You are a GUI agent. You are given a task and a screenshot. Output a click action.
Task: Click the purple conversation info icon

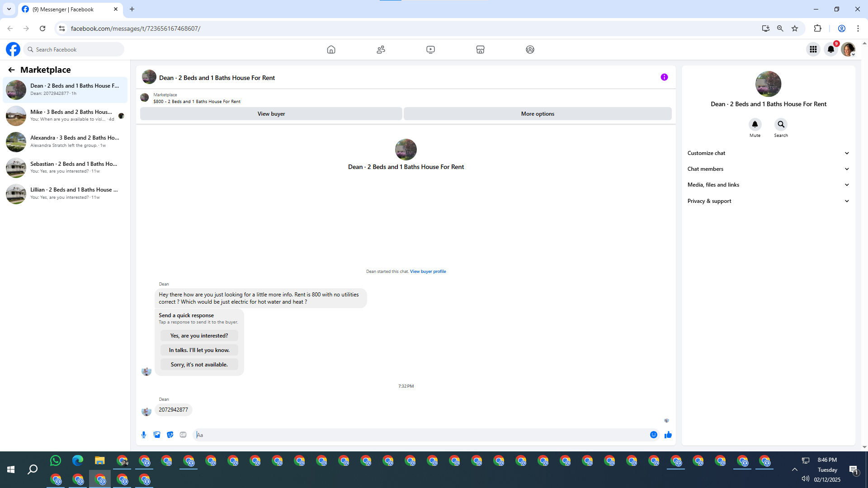[664, 77]
